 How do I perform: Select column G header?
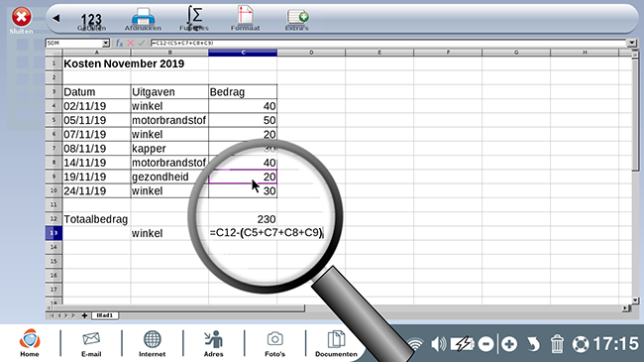click(x=516, y=53)
